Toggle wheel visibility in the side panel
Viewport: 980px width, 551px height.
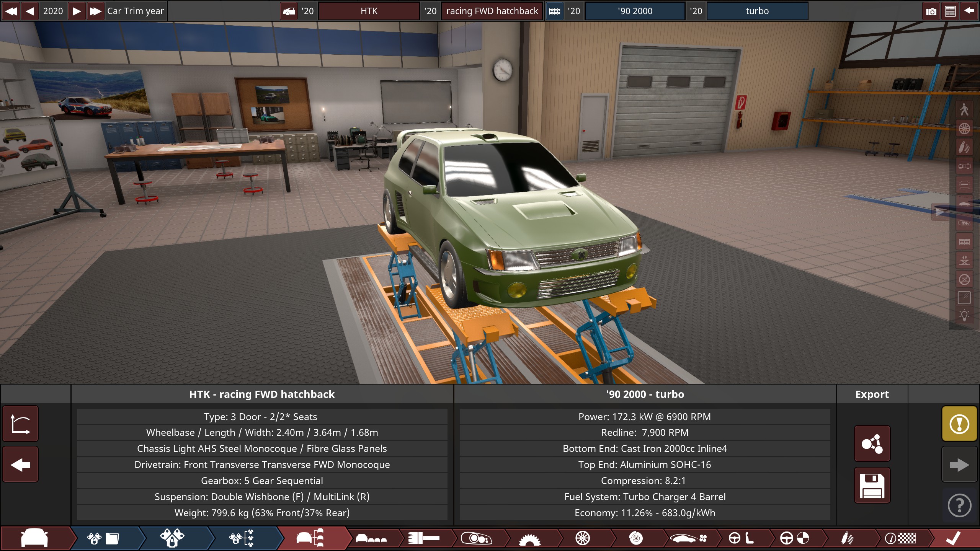coord(964,129)
